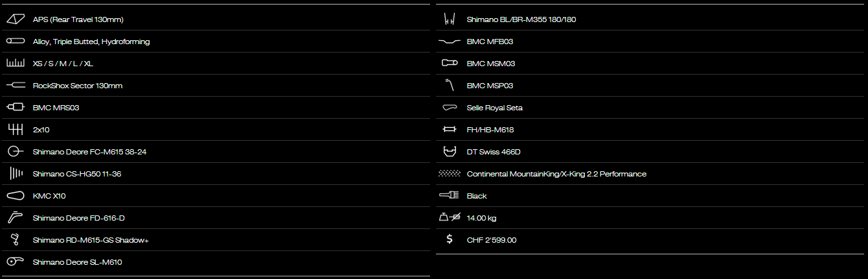This screenshot has width=868, height=279.
Task: Click the handlebar icon beside BMC MFB03
Action: click(x=449, y=42)
